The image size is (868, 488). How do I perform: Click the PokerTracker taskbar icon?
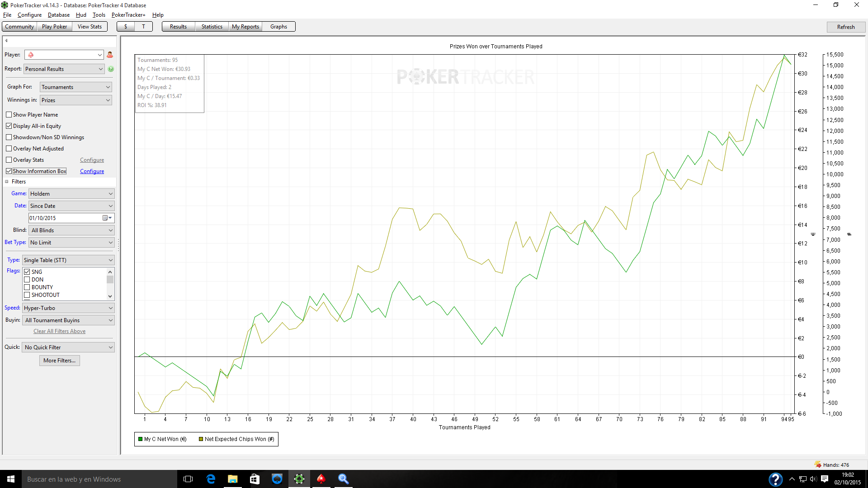[x=299, y=479]
